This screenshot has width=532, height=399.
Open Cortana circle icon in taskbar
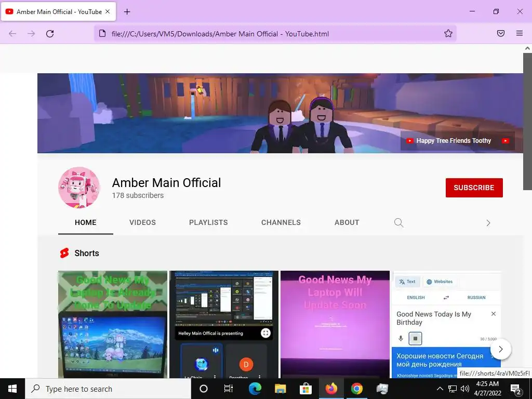pyautogui.click(x=204, y=389)
